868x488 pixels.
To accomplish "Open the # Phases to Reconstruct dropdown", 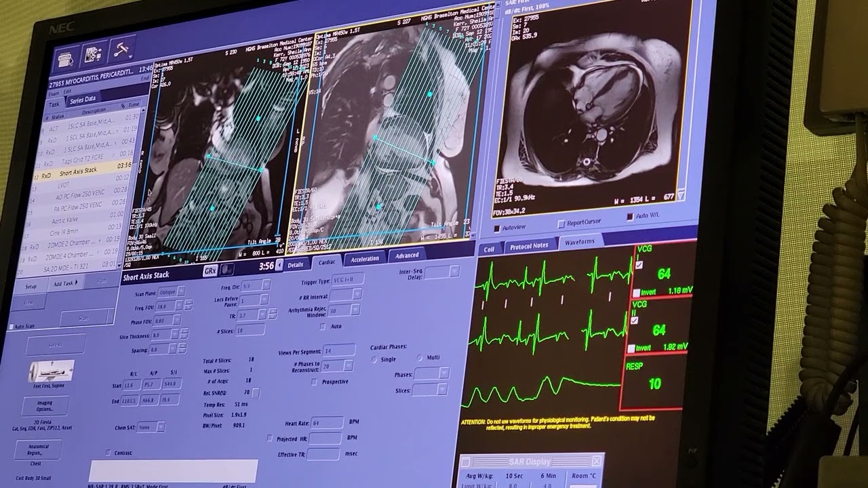I will [x=349, y=365].
